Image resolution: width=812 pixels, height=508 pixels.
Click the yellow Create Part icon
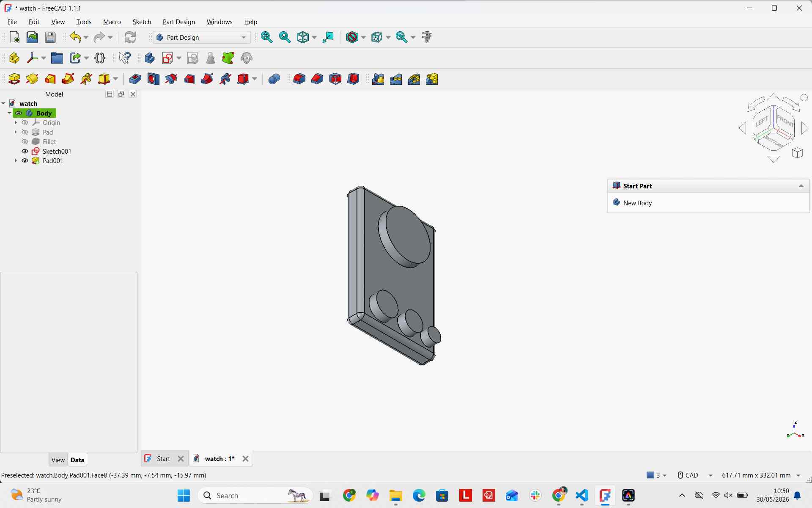14,58
